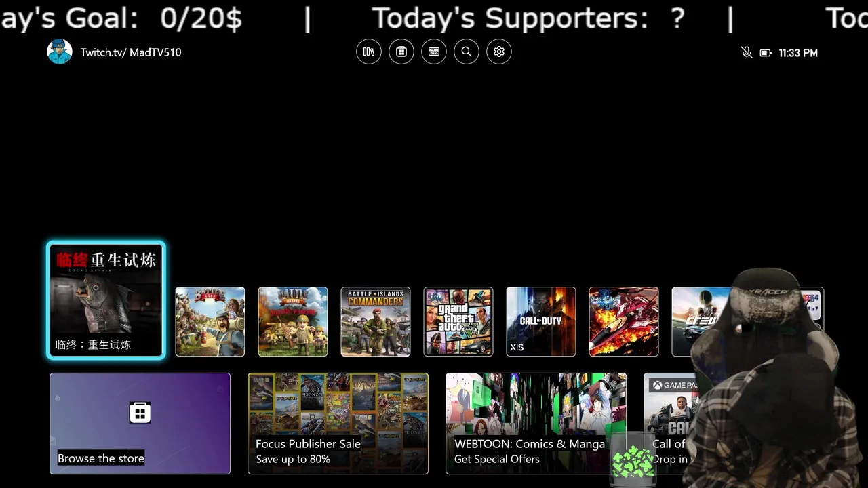Open the My games & apps library icon
The width and height of the screenshot is (868, 488).
[369, 52]
